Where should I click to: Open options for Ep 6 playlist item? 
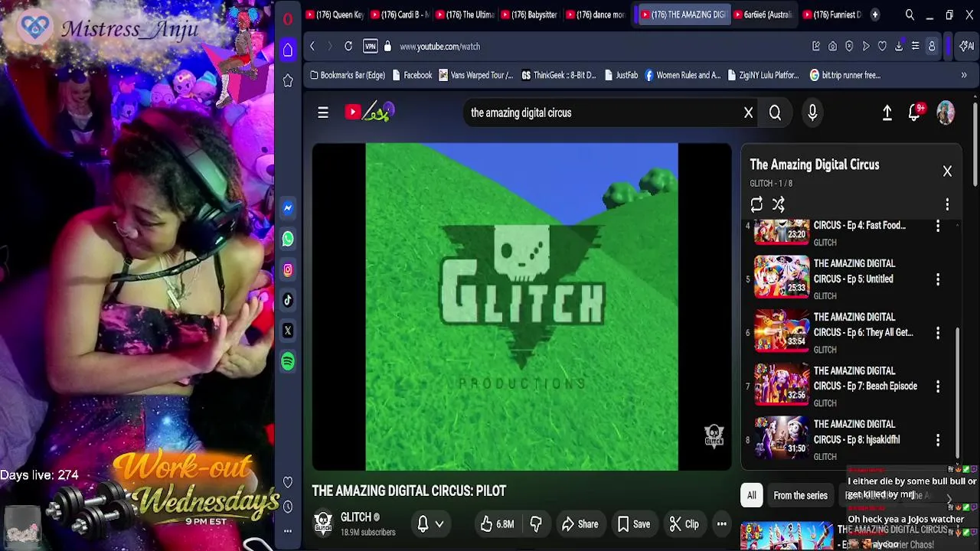(938, 333)
